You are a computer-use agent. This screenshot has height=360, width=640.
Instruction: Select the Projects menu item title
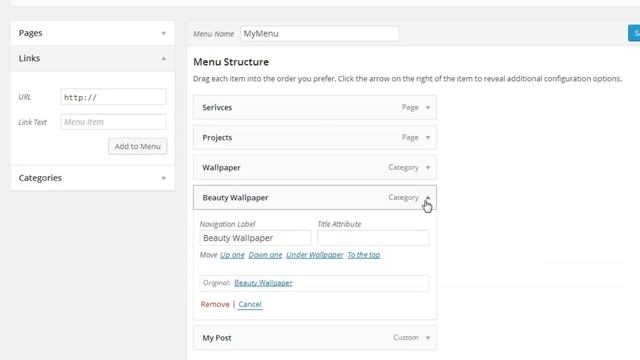[x=217, y=138]
